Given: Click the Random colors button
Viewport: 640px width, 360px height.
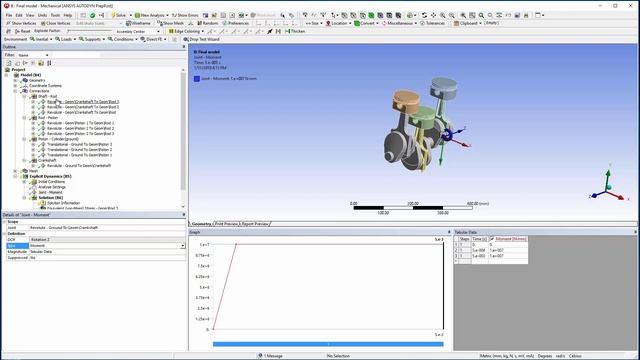Looking at the screenshot, I should coord(208,23).
